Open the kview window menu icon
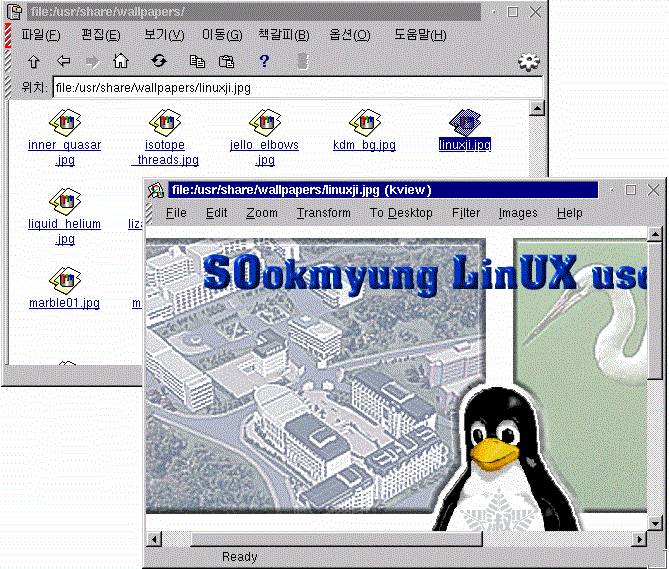 point(156,190)
